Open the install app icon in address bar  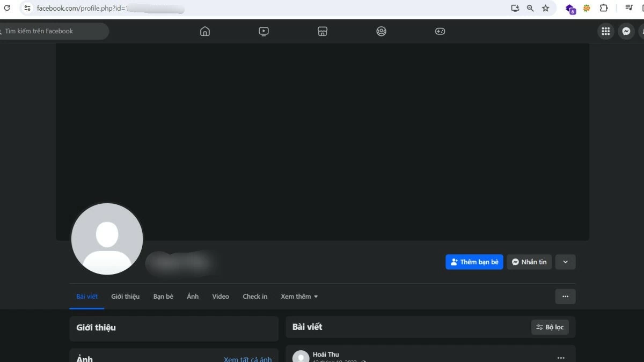pyautogui.click(x=515, y=8)
